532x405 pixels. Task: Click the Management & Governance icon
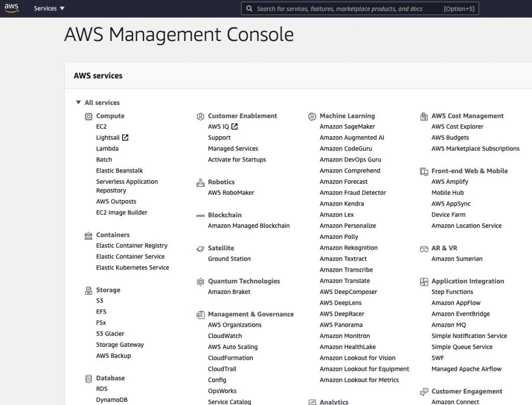(x=200, y=315)
